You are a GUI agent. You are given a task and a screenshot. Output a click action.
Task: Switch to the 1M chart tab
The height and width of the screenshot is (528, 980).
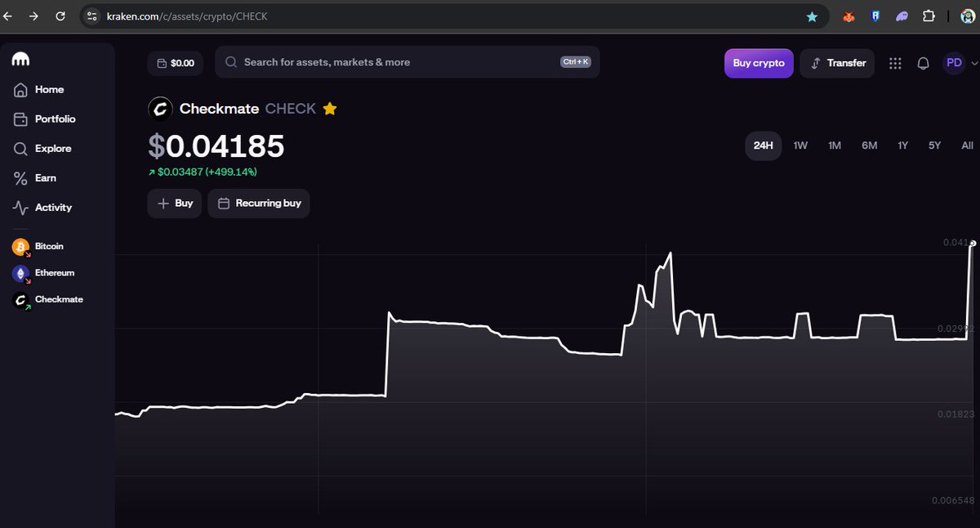tap(834, 145)
